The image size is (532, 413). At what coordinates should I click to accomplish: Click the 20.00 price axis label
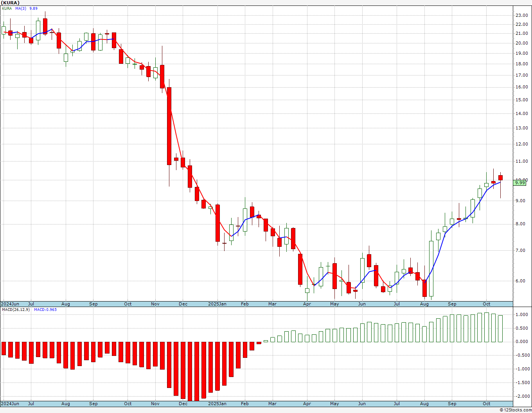521,43
